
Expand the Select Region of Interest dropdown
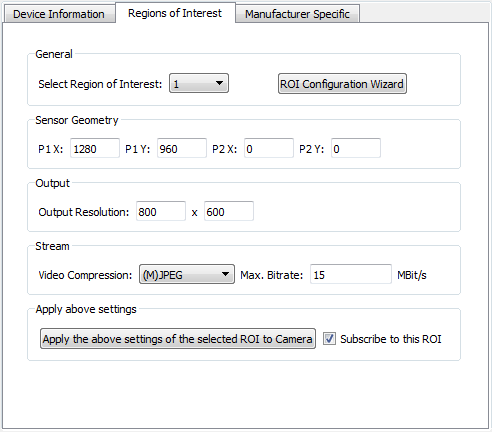(x=199, y=83)
